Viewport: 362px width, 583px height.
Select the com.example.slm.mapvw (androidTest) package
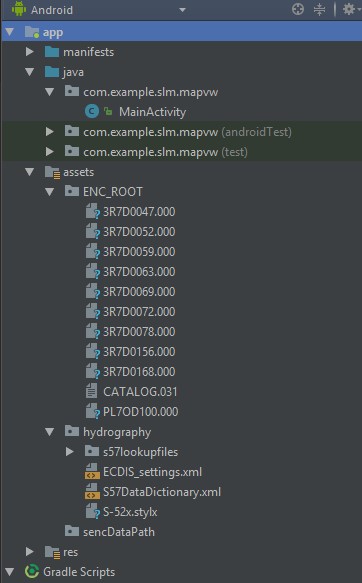click(x=187, y=132)
